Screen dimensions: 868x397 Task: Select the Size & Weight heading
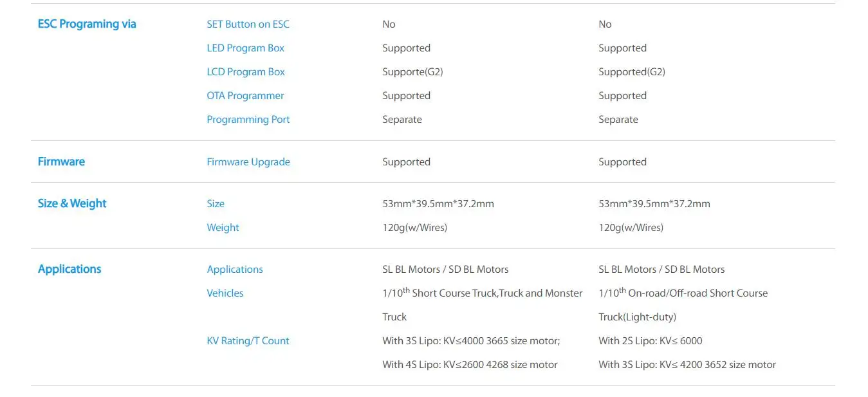72,203
